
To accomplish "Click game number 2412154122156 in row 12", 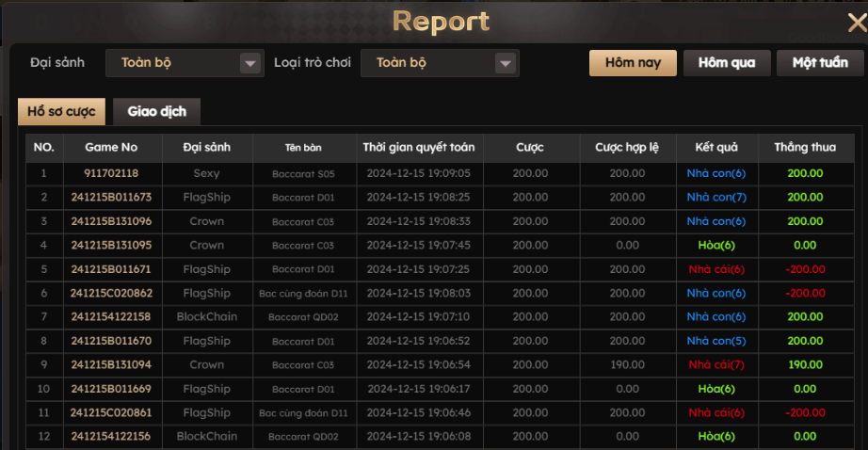I will pos(111,437).
